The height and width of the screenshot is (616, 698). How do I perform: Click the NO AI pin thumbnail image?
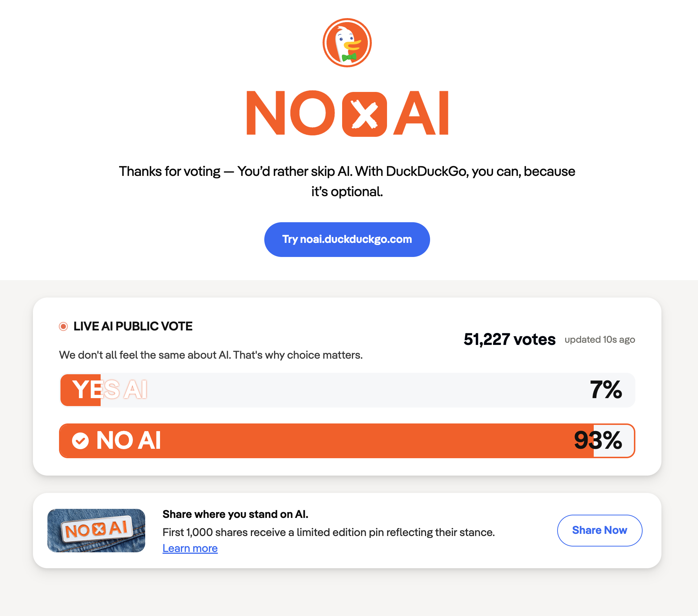click(x=96, y=530)
